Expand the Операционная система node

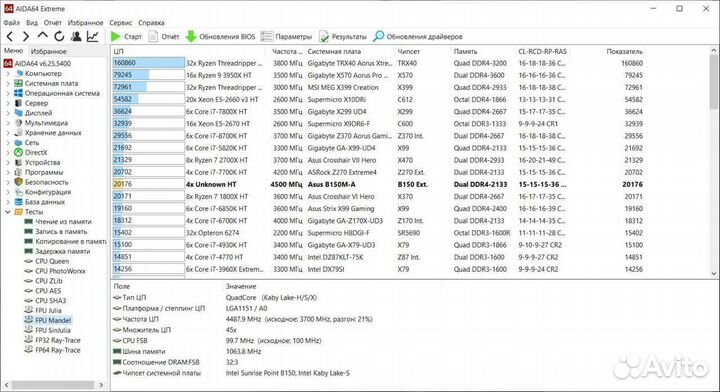[x=8, y=93]
